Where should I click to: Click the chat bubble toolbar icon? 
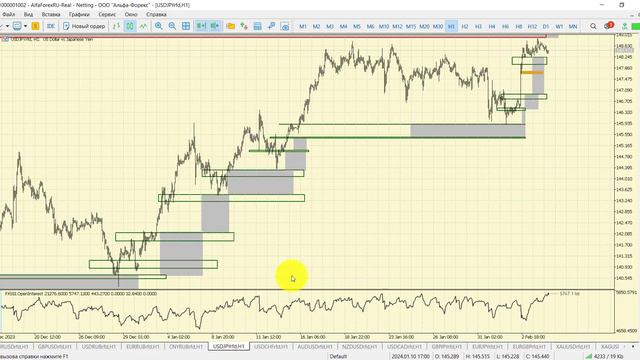[x=17, y=26]
